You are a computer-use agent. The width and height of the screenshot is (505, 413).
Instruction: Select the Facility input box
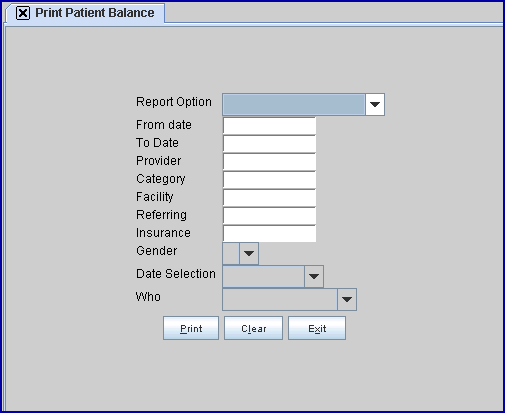coord(269,198)
